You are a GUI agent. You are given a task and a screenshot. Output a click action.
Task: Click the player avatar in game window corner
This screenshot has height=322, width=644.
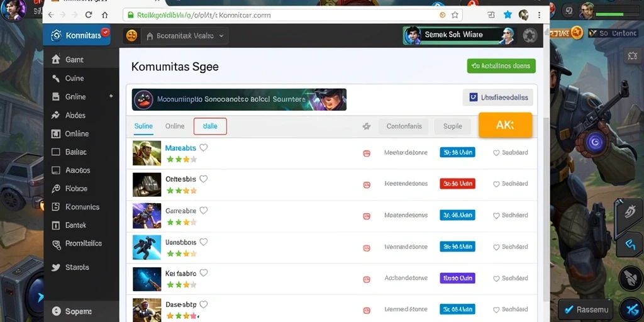click(x=14, y=10)
